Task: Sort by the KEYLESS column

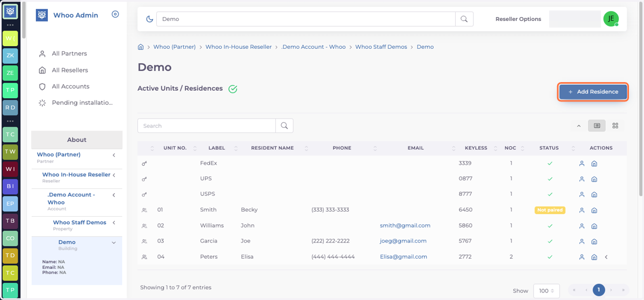Action: 476,148
